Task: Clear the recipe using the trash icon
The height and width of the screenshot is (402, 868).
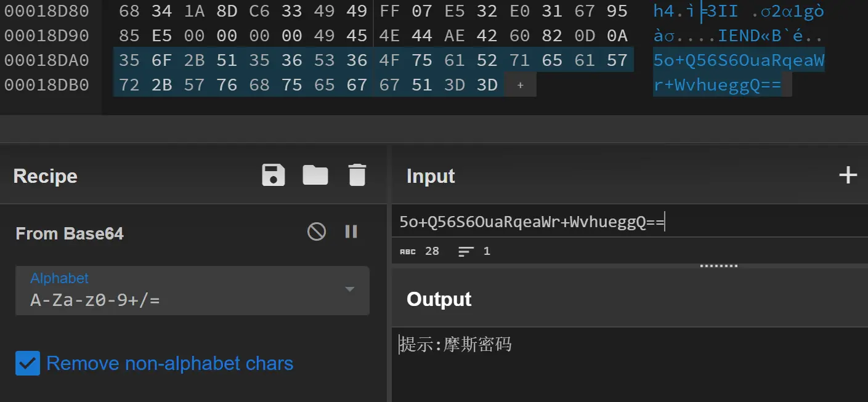Action: point(357,175)
